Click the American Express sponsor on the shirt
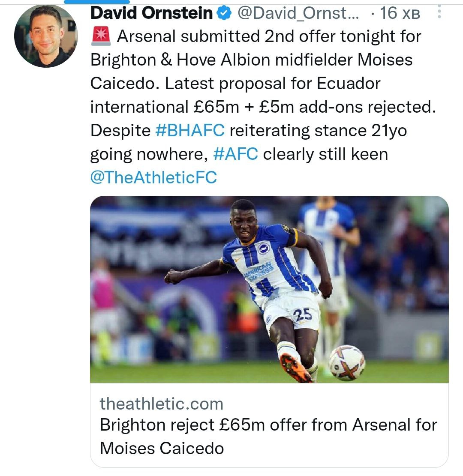 click(259, 271)
